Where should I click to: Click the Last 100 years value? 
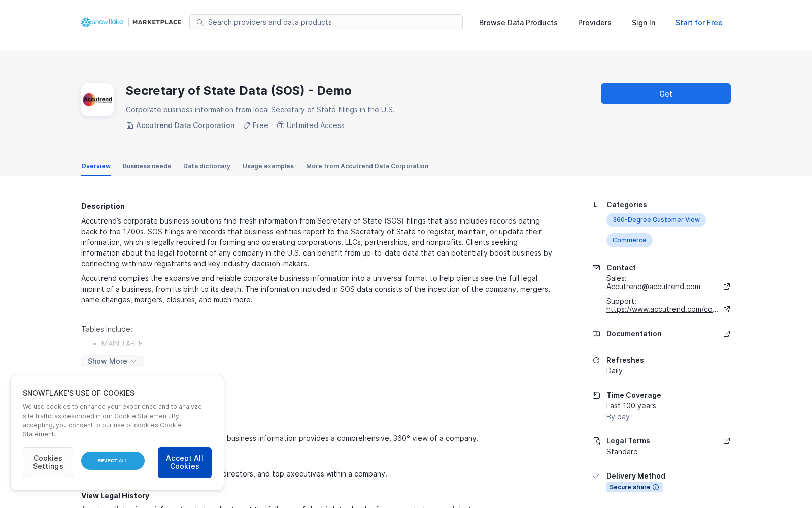(x=631, y=406)
